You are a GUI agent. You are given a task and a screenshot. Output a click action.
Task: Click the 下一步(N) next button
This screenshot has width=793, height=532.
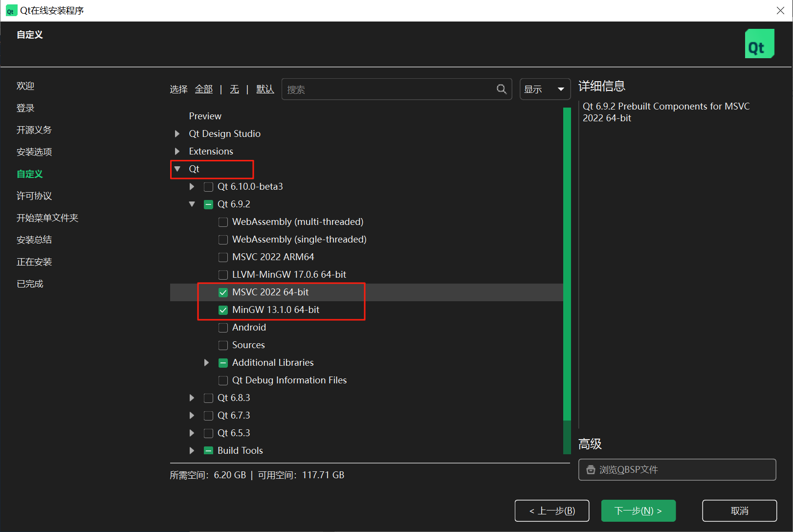pyautogui.click(x=639, y=510)
